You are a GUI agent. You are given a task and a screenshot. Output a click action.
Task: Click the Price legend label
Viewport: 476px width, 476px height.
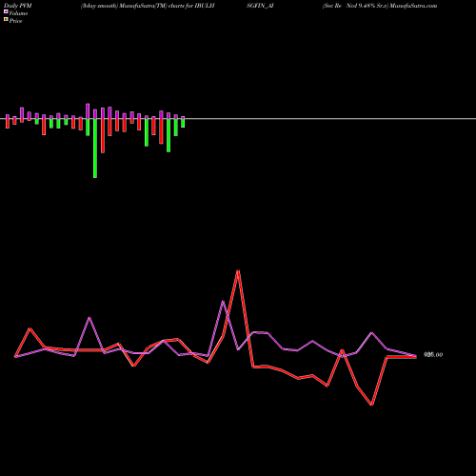point(15,21)
